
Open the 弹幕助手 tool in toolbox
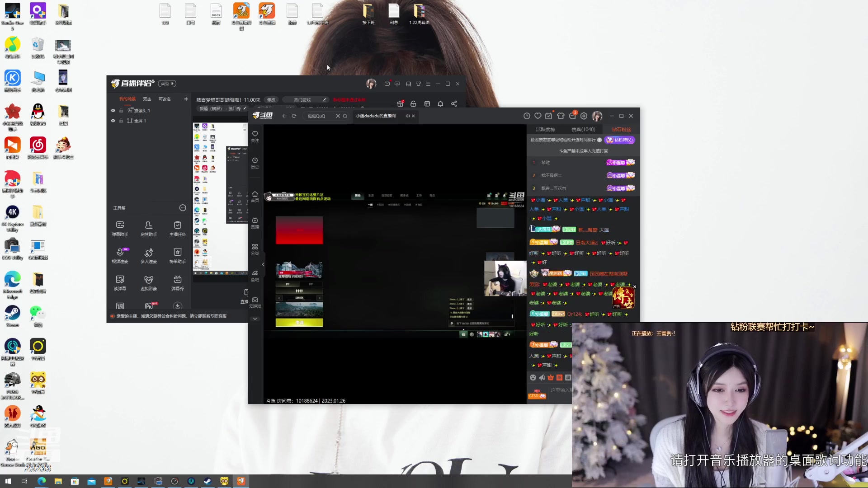point(120,228)
